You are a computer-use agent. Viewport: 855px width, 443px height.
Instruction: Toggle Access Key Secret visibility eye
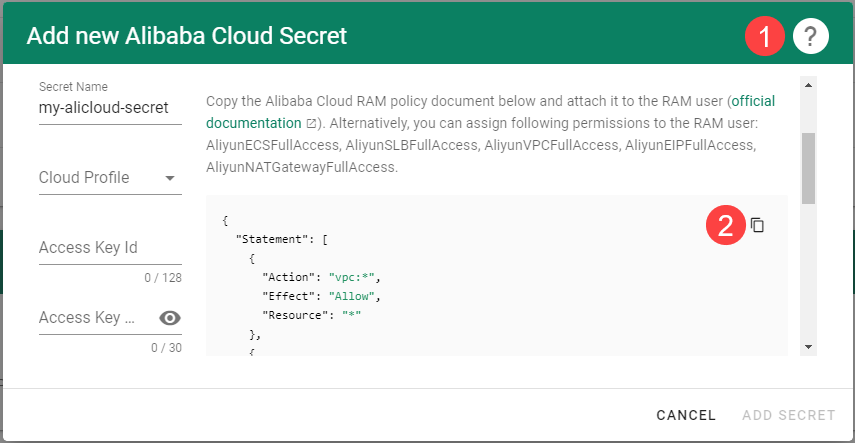click(170, 318)
